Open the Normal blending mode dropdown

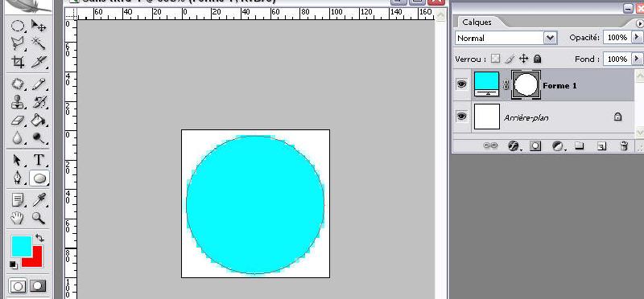(x=506, y=38)
